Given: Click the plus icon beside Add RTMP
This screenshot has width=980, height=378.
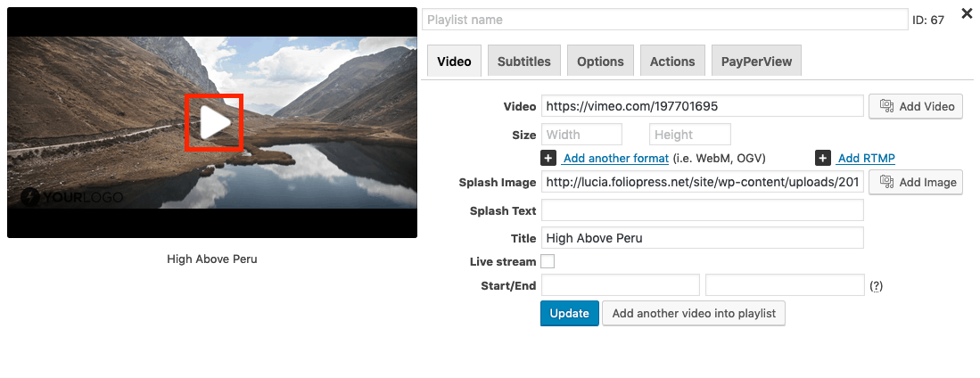Looking at the screenshot, I should 822,158.
